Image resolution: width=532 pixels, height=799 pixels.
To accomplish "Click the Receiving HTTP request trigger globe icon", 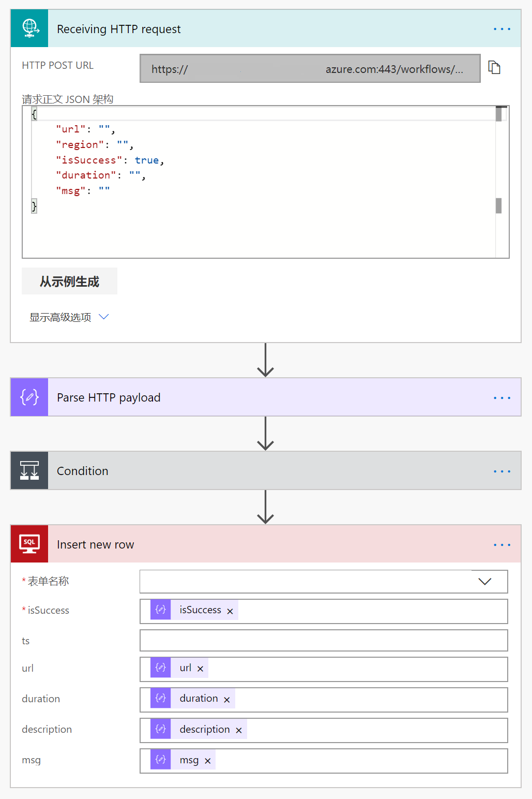I will pos(29,28).
